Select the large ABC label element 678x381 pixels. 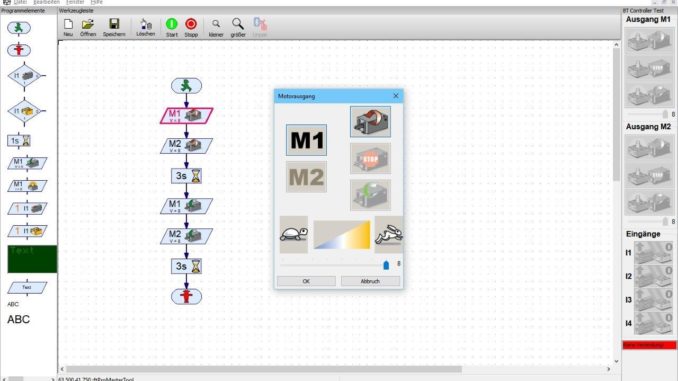[18, 320]
